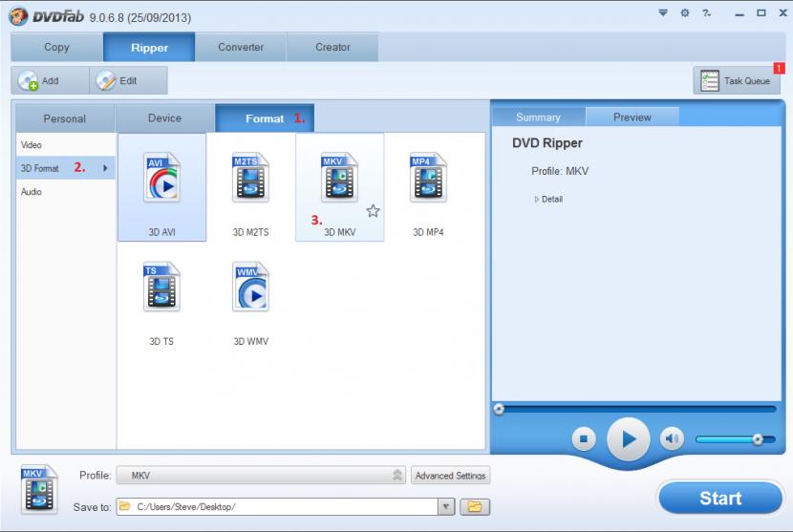Select the 3D MP4 format icon
This screenshot has width=793, height=532.
pyautogui.click(x=428, y=177)
